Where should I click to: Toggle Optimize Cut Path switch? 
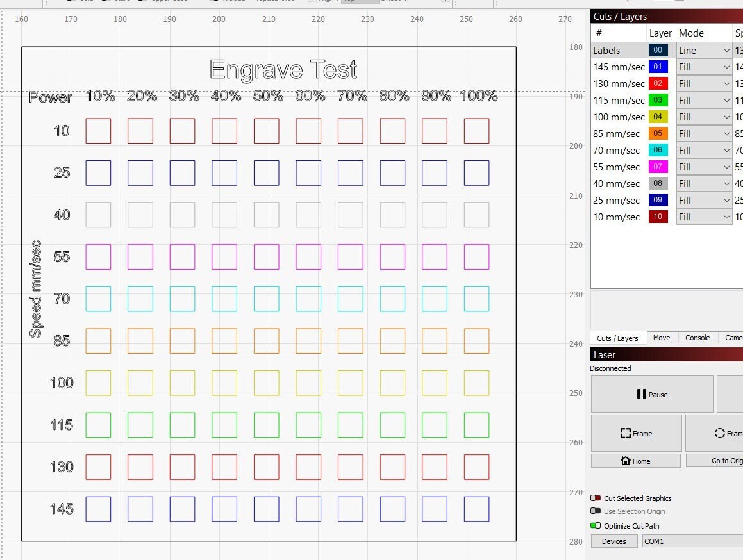click(596, 525)
